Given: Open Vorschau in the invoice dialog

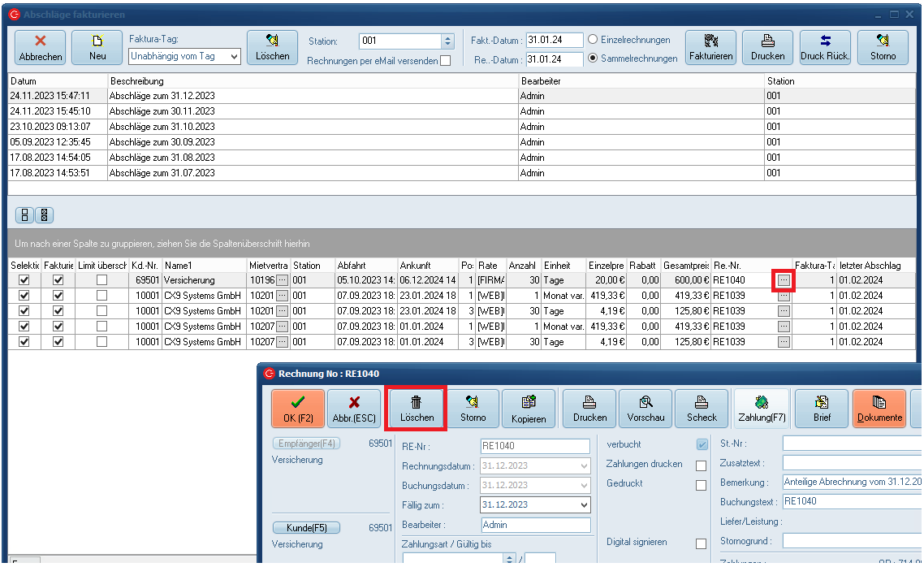Looking at the screenshot, I should (x=646, y=409).
